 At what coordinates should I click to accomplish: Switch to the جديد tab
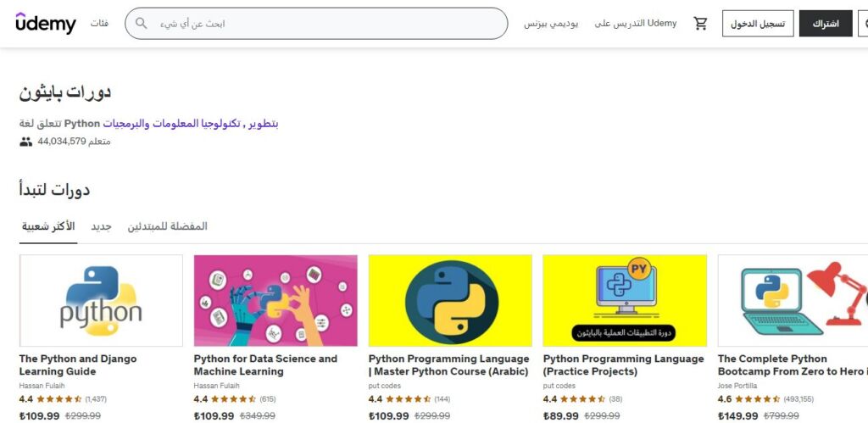pos(101,226)
